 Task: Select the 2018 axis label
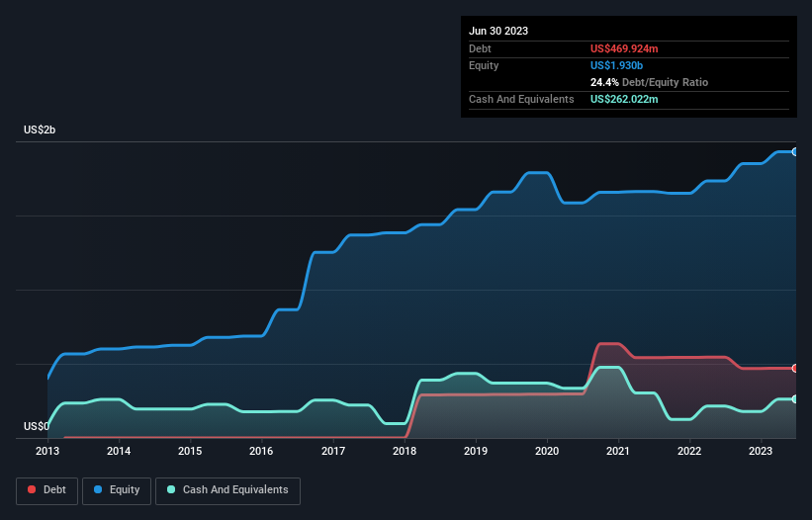click(405, 451)
